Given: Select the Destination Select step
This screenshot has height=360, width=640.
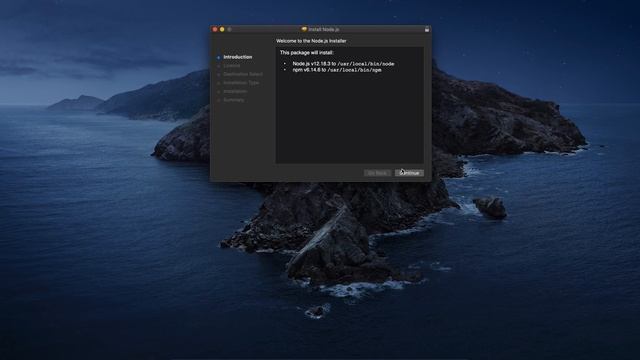Looking at the screenshot, I should tap(243, 74).
